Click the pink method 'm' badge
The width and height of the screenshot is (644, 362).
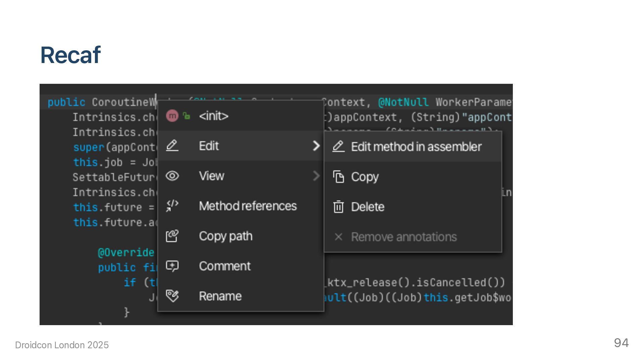[172, 116]
